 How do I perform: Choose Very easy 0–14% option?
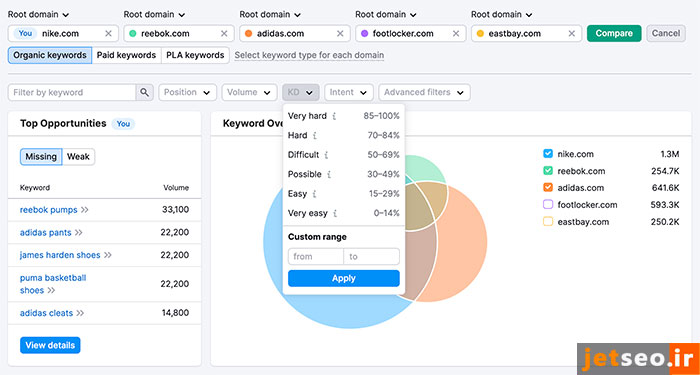[x=344, y=213]
